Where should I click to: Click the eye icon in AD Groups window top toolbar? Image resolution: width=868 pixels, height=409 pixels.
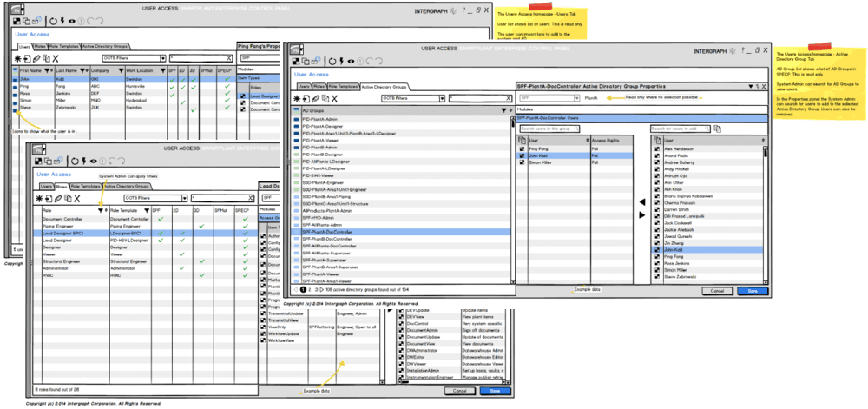(351, 61)
